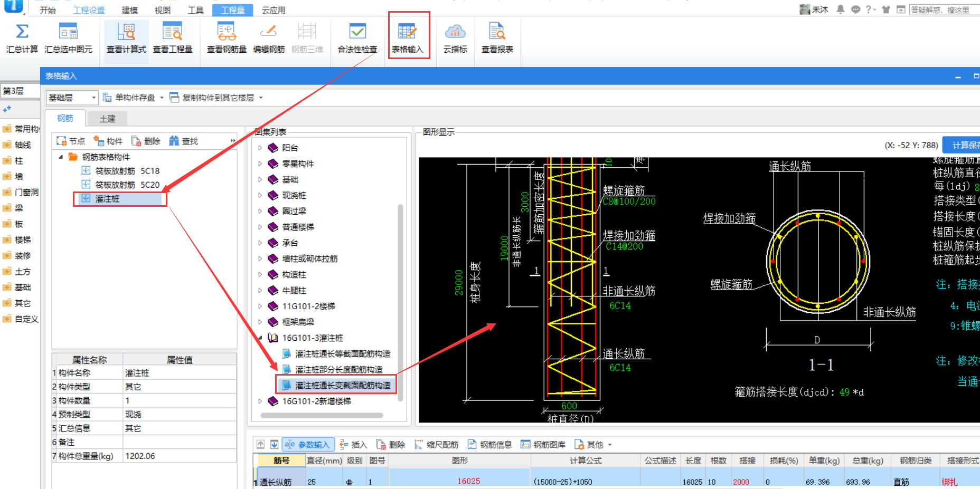980x489 pixels.
Task: Collapse 16G101-3灌注桩 node
Action: [x=260, y=338]
